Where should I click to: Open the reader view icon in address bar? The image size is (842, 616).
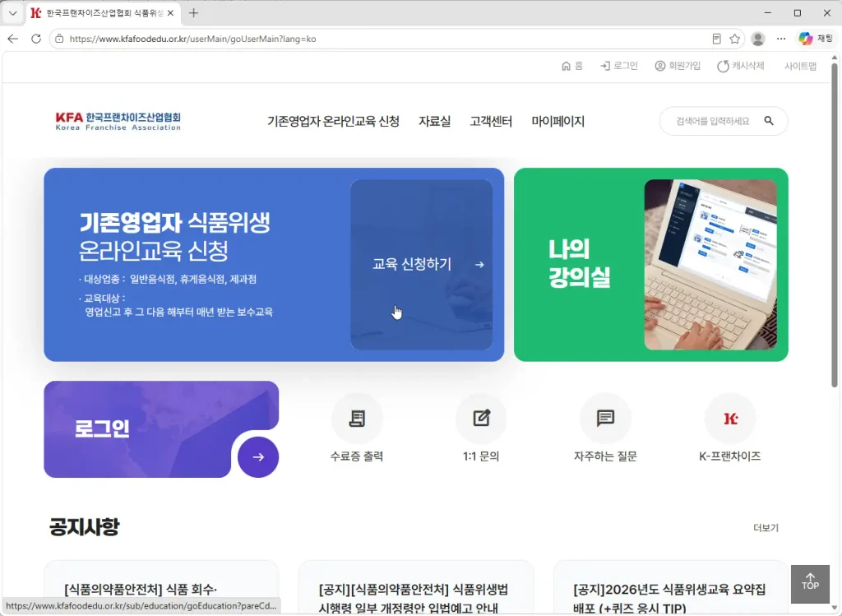(716, 39)
